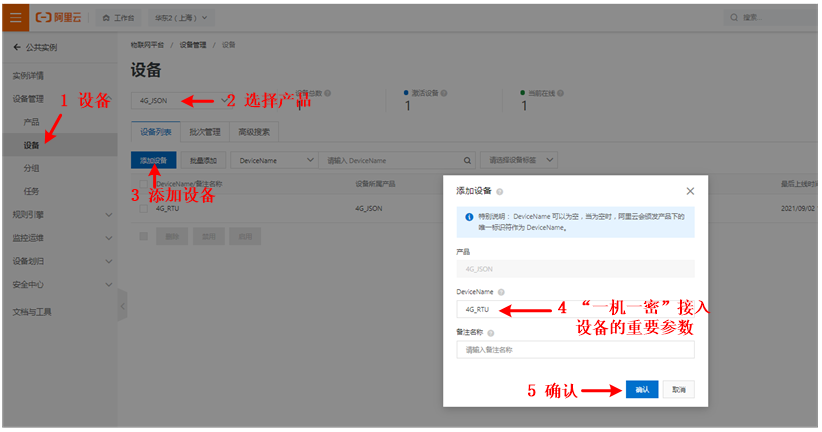822x432 pixels.
Task: Expand the 华东2 (上海) region dropdown
Action: [x=181, y=18]
